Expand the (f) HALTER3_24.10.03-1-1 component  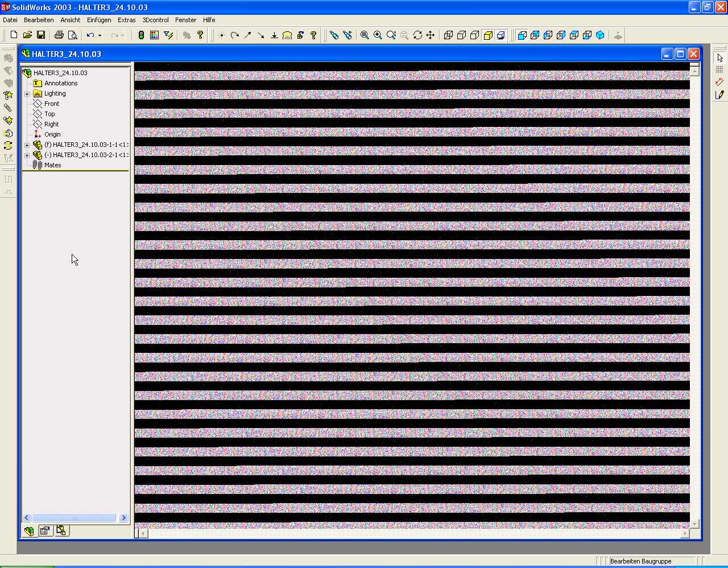coord(27,145)
